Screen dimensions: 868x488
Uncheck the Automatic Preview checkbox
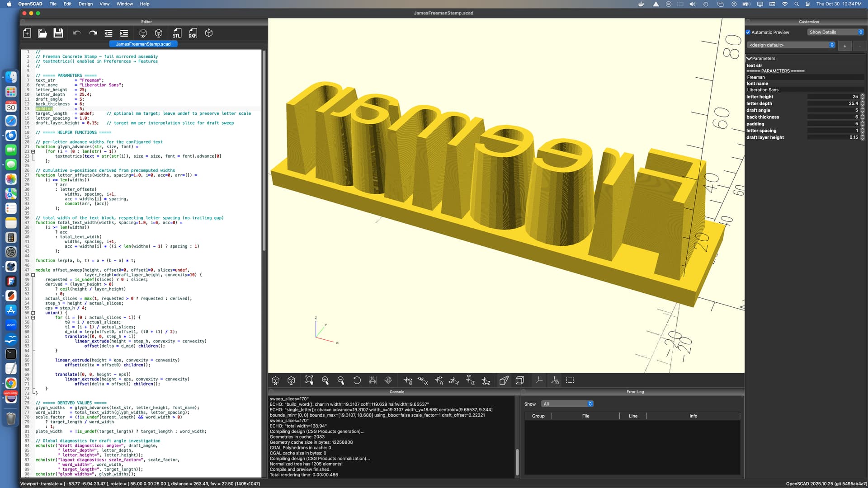tap(748, 32)
